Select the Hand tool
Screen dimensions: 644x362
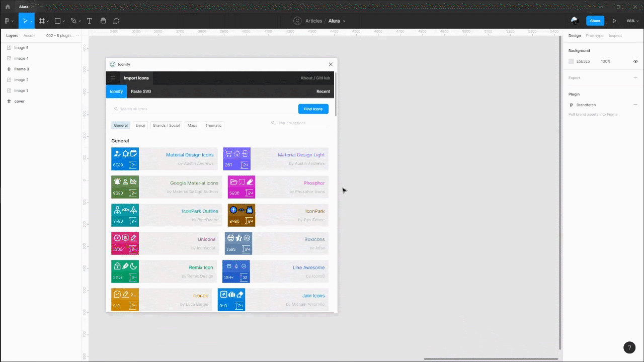click(x=103, y=21)
